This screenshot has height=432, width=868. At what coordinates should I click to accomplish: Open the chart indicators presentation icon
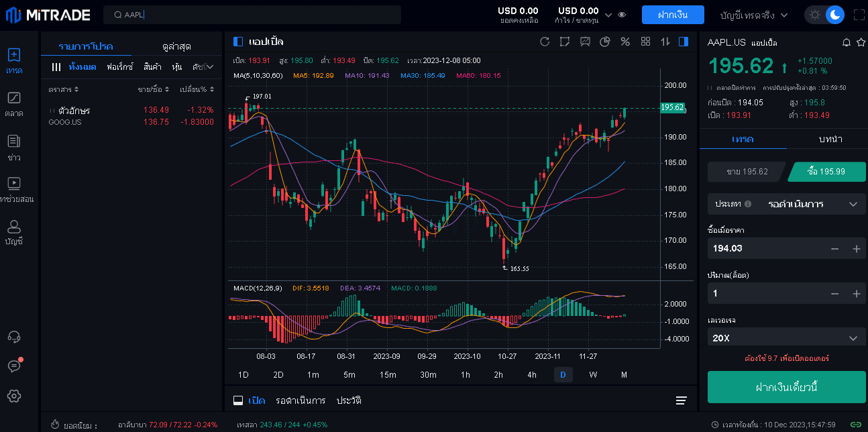click(x=585, y=42)
